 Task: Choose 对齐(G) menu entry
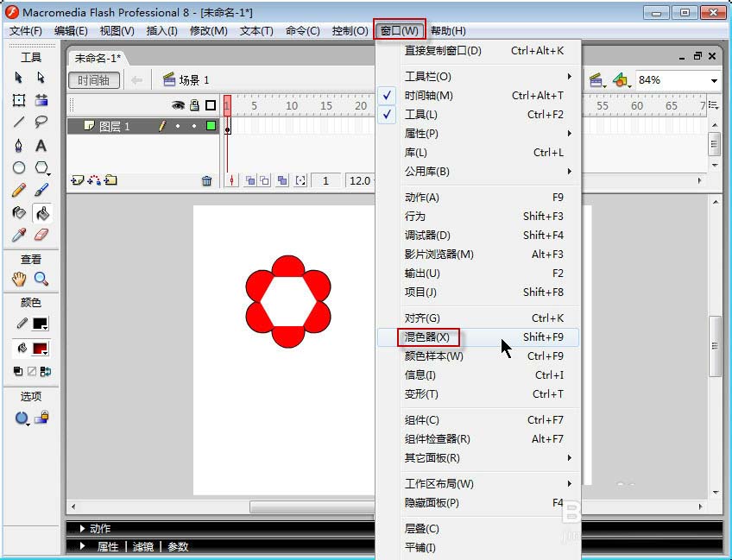tap(478, 318)
